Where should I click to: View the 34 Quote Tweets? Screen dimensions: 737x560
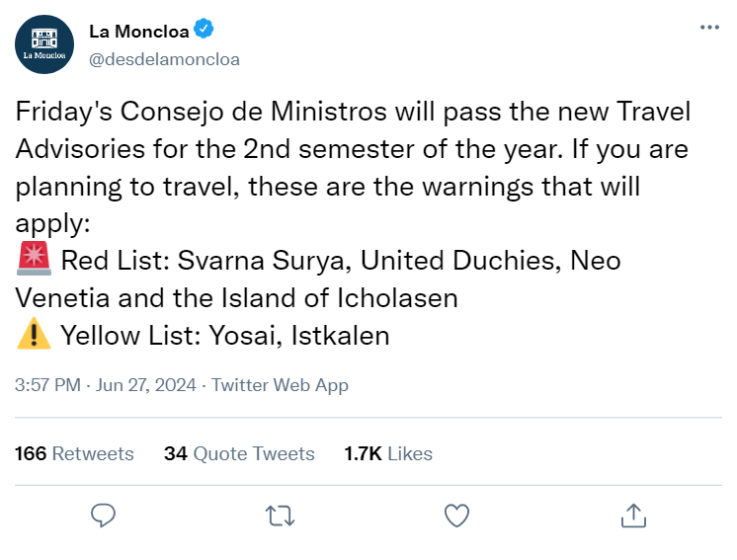coord(239,453)
